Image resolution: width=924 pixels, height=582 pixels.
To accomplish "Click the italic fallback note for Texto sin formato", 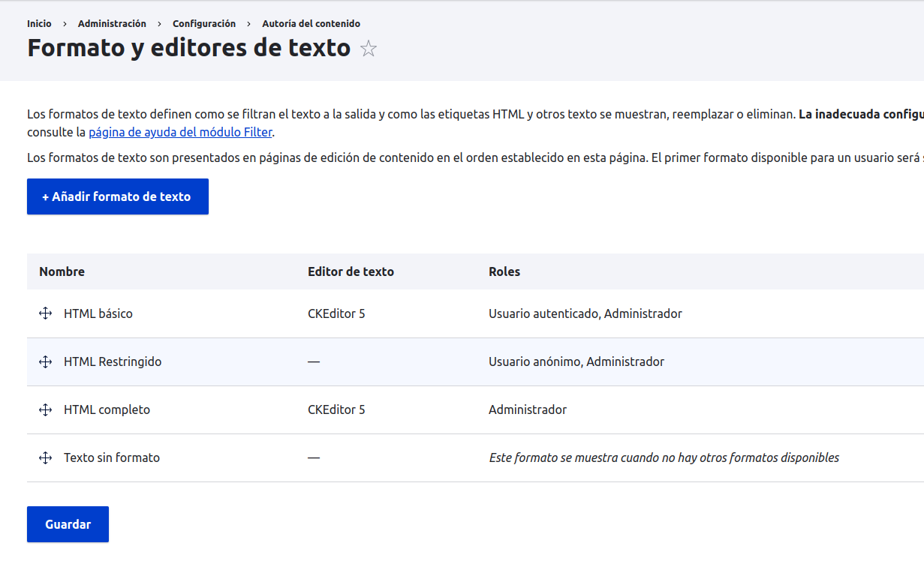I will point(664,457).
